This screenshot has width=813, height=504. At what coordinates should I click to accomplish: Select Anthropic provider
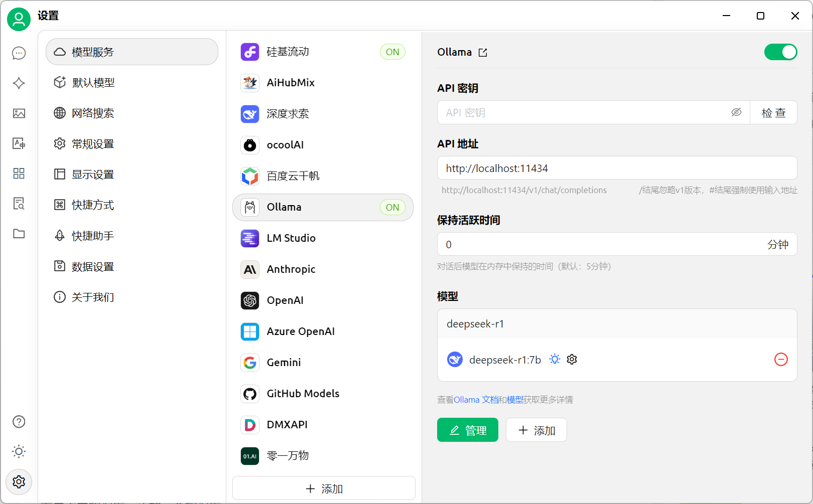pos(323,269)
